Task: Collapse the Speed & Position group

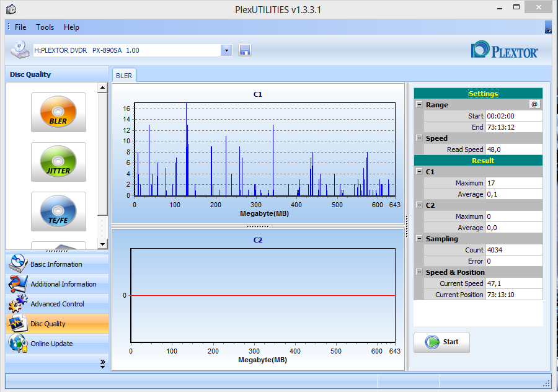Action: tap(419, 272)
